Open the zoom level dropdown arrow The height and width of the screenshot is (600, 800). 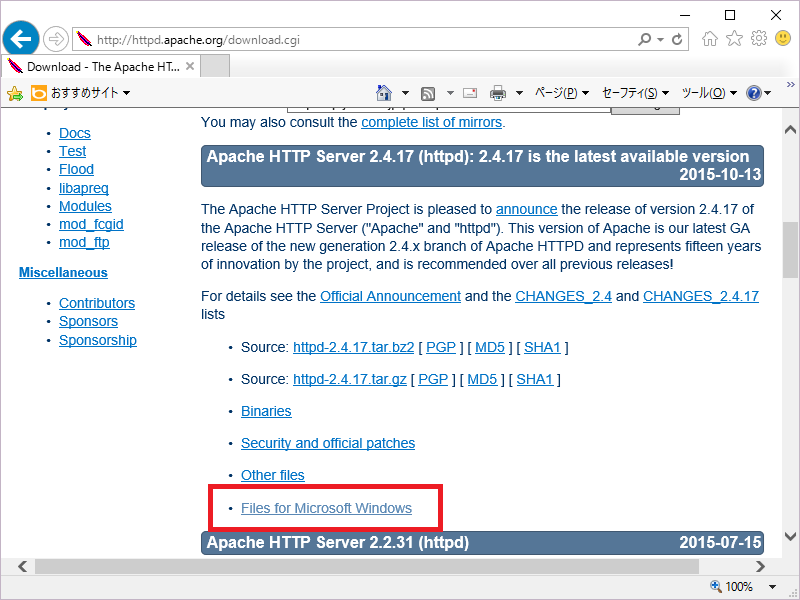[x=772, y=587]
